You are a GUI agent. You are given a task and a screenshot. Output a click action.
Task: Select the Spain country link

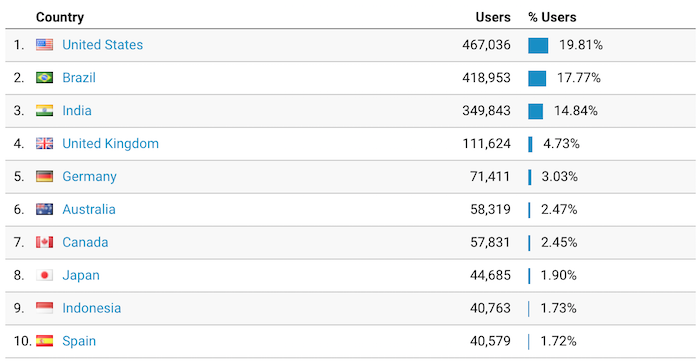[79, 341]
